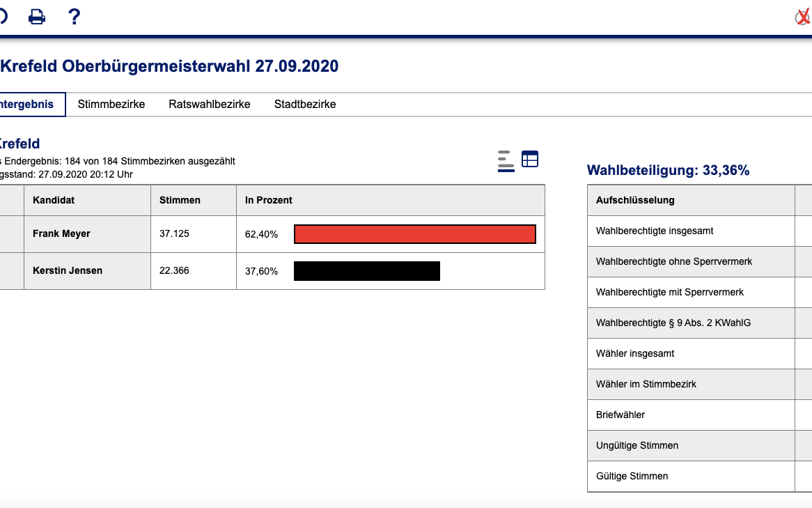Click the Gültige Stimmen row
The height and width of the screenshot is (508, 812).
tap(632, 476)
